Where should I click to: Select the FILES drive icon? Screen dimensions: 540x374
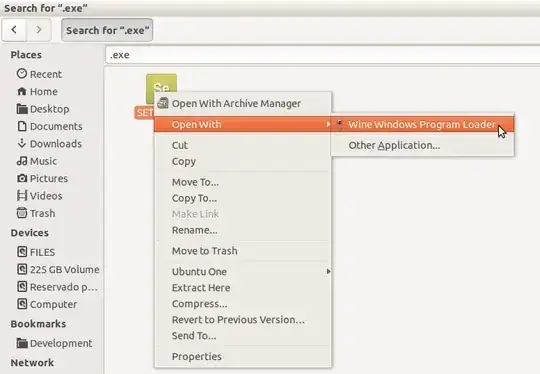tap(22, 252)
